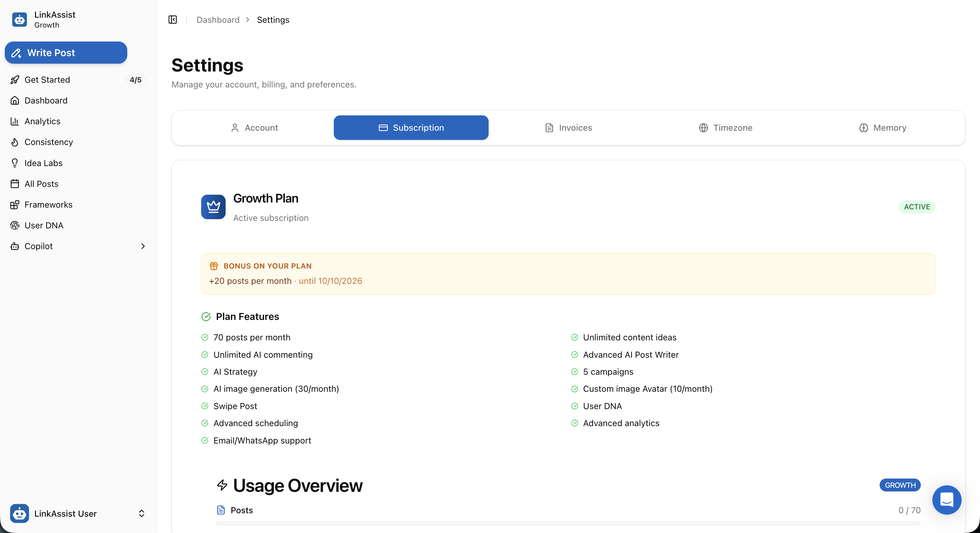Screen dimensions: 980x533
Task: Expand the Copilot submenu chevron
Action: click(x=143, y=246)
